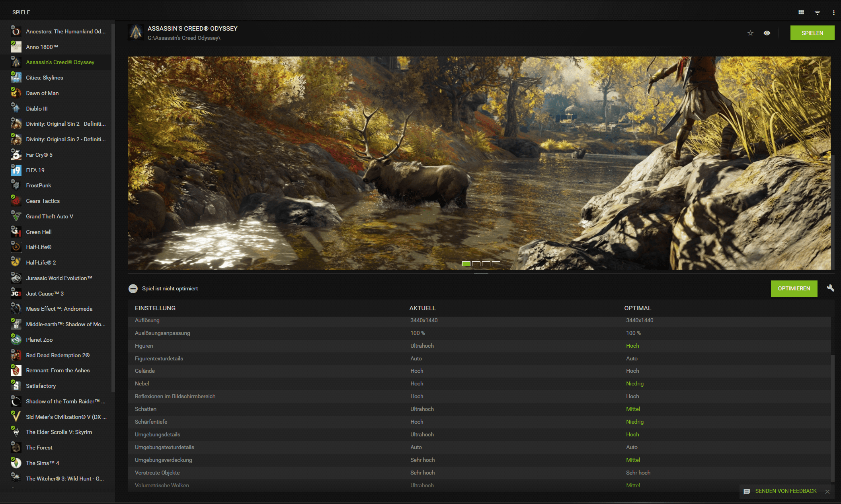Screen dimensions: 841x504
Task: Click the SPIELEN button
Action: click(812, 33)
